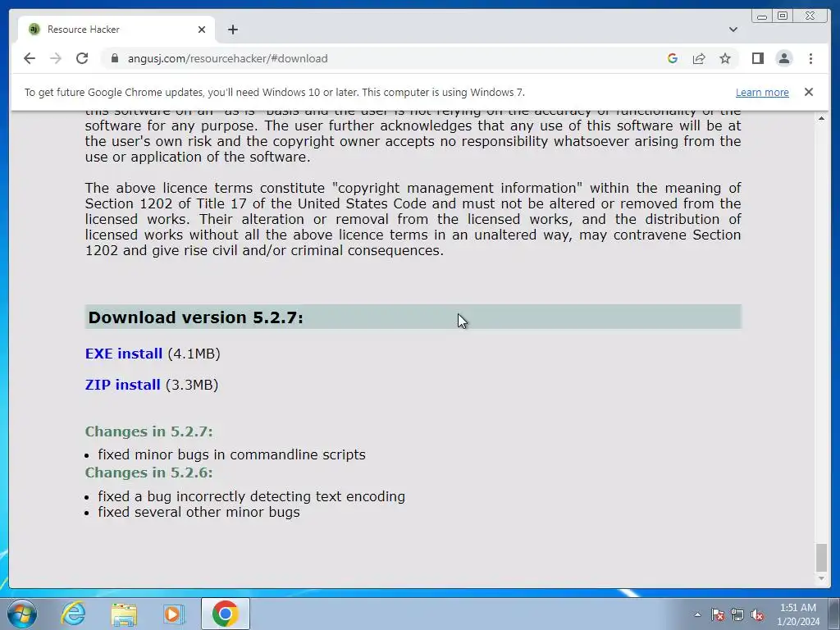
Task: Click the (4.1MB) file size text
Action: (x=194, y=354)
